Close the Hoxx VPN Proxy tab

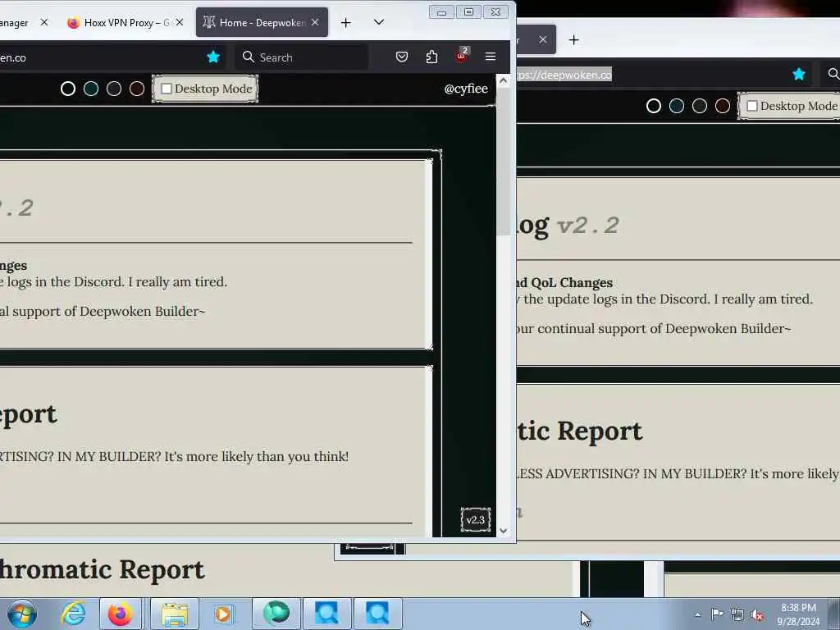pyautogui.click(x=180, y=22)
